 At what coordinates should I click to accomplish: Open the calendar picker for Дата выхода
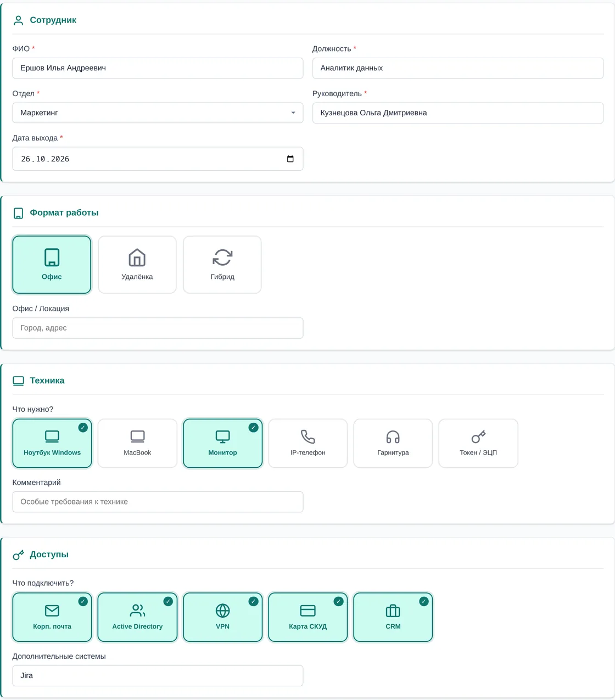click(290, 159)
